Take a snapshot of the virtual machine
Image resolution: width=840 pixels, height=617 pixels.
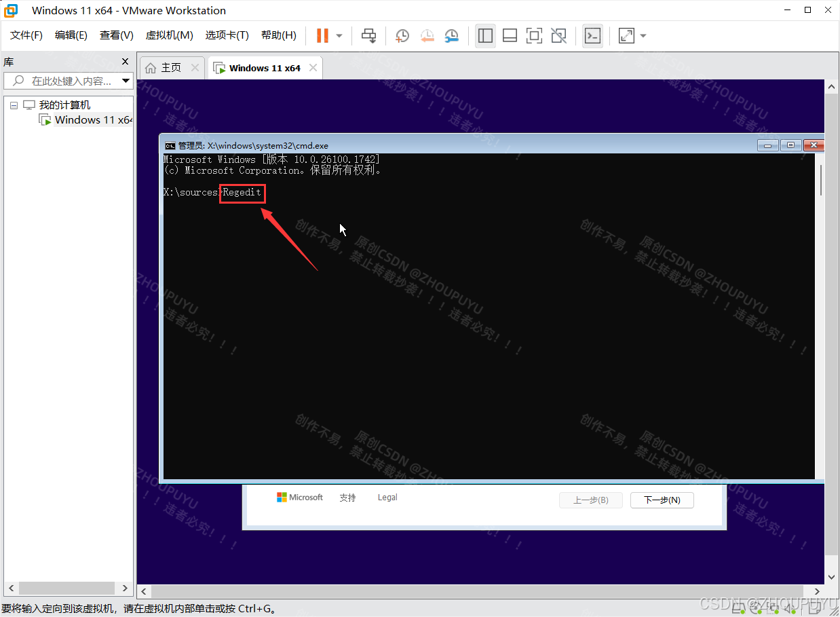coord(402,35)
